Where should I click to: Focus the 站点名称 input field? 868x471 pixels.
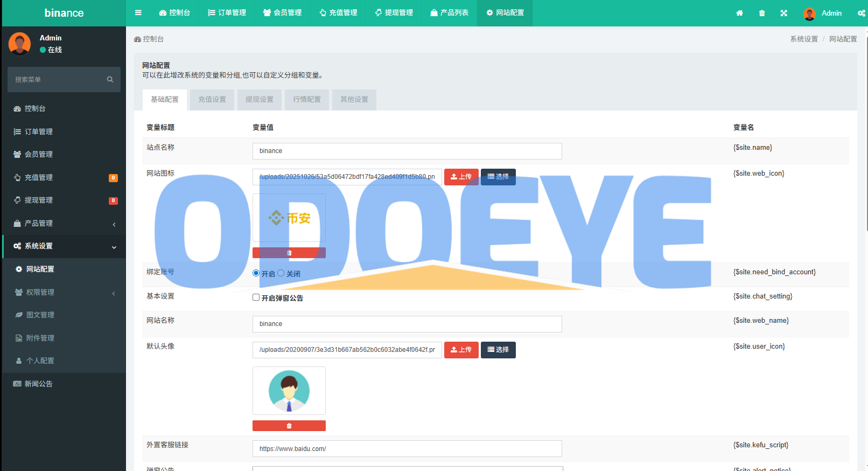tap(407, 151)
